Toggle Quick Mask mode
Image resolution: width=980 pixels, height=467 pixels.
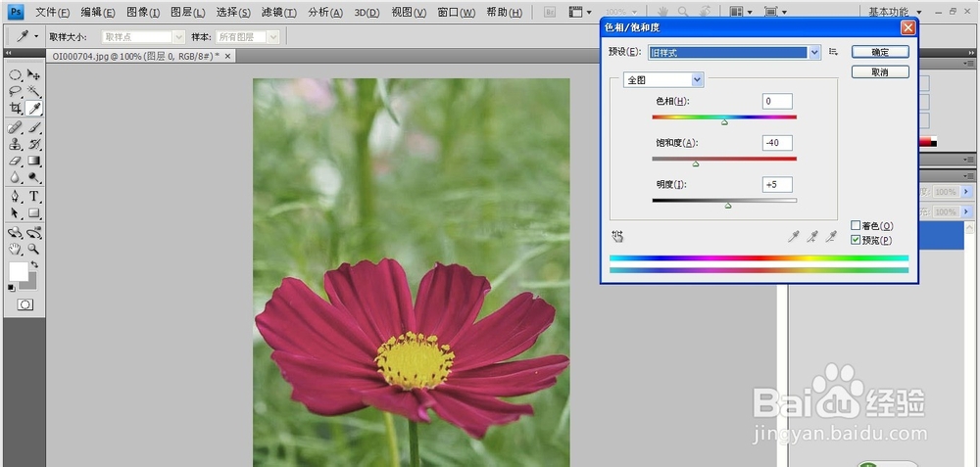[x=25, y=304]
